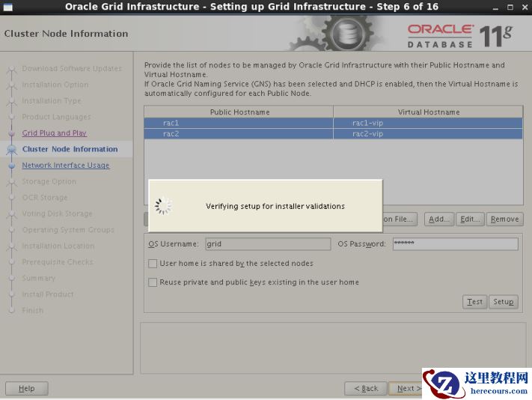Select the rac2 public hostname cell

pos(239,134)
